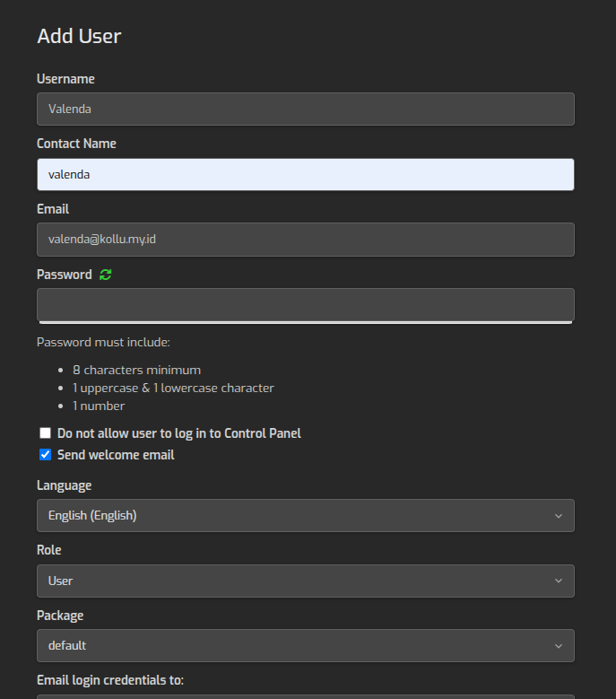
Task: Uncheck the Send welcome email checkbox
Action: click(46, 455)
